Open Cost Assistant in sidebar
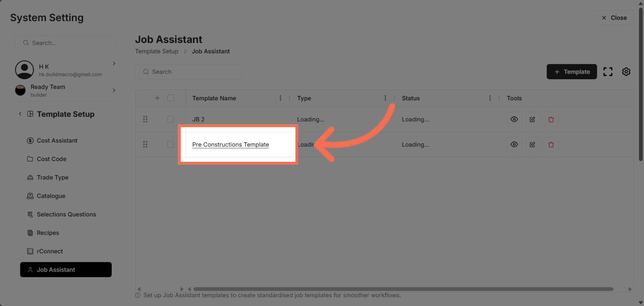 [x=57, y=141]
